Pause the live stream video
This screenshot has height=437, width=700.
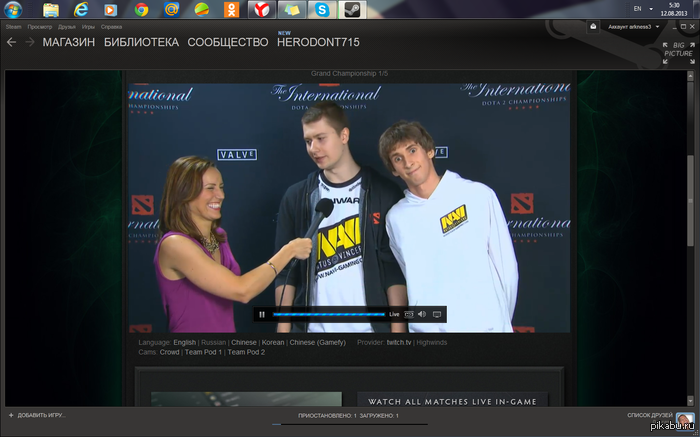tap(262, 314)
